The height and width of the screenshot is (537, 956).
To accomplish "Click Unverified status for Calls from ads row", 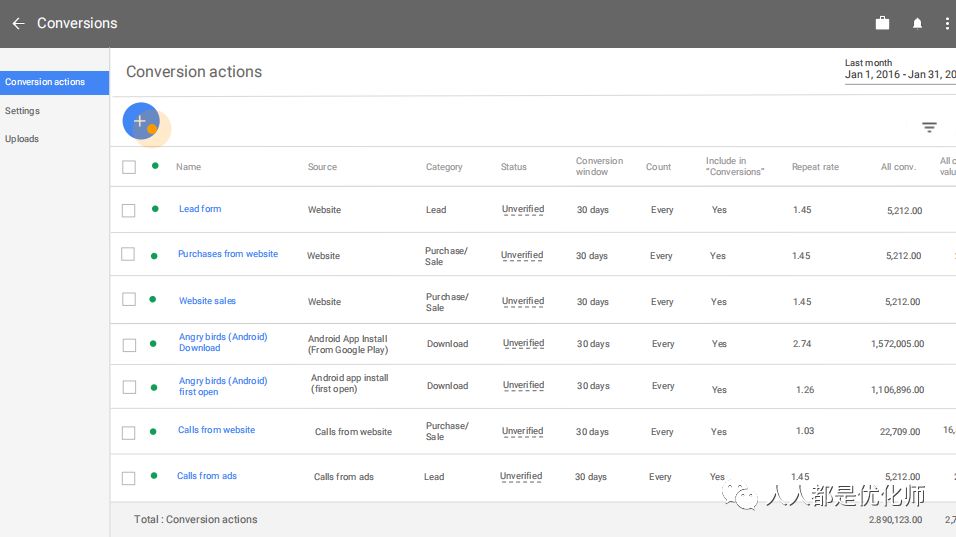I will [x=521, y=476].
